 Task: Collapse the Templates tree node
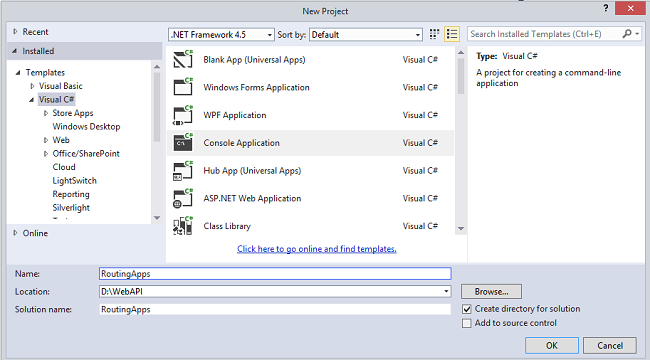(x=18, y=73)
